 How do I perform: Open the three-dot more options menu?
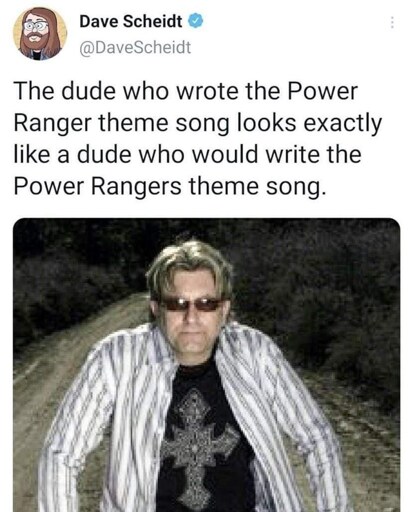[x=392, y=22]
